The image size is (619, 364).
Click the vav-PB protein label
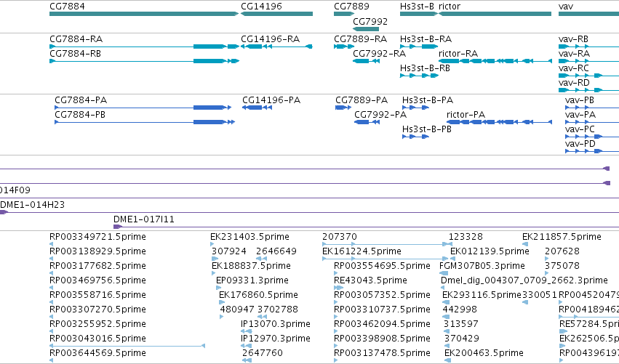[580, 100]
